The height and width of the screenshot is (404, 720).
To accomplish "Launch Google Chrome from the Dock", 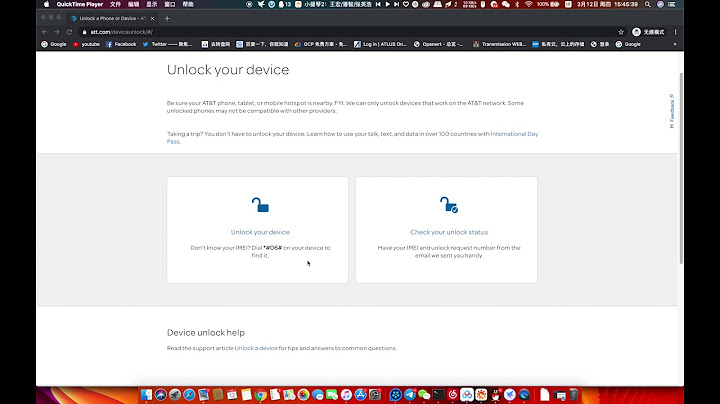I will tap(260, 394).
